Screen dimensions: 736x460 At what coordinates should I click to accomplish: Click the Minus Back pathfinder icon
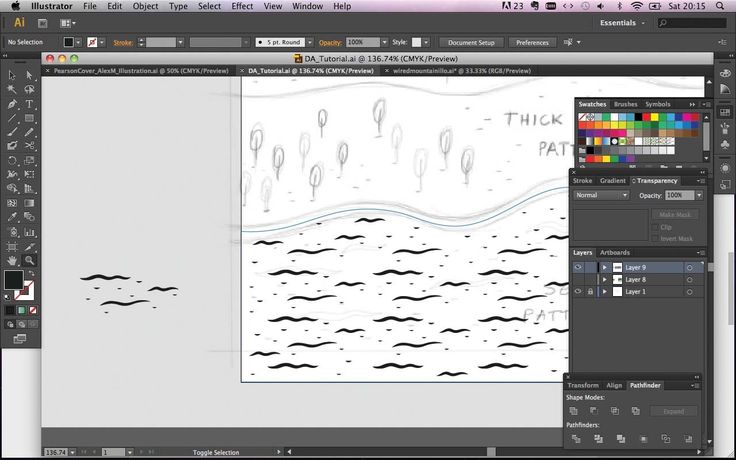click(689, 439)
